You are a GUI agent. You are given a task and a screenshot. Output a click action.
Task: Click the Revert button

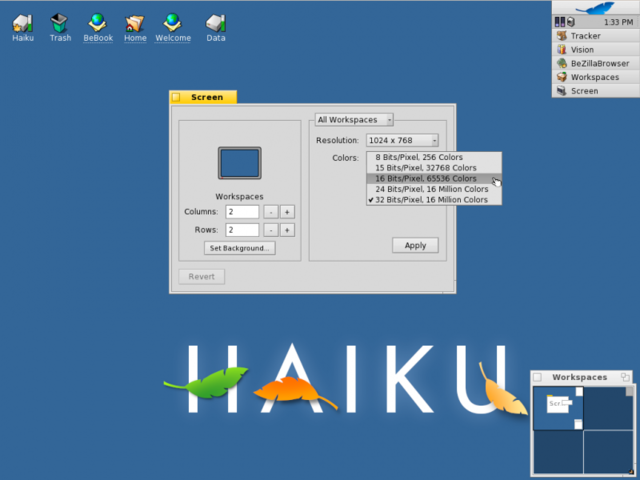pos(202,277)
